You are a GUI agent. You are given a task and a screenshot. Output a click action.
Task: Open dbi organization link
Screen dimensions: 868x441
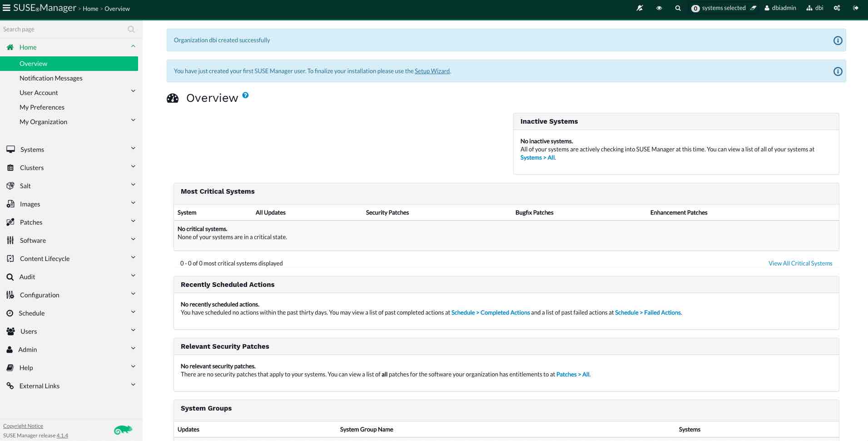pos(815,8)
